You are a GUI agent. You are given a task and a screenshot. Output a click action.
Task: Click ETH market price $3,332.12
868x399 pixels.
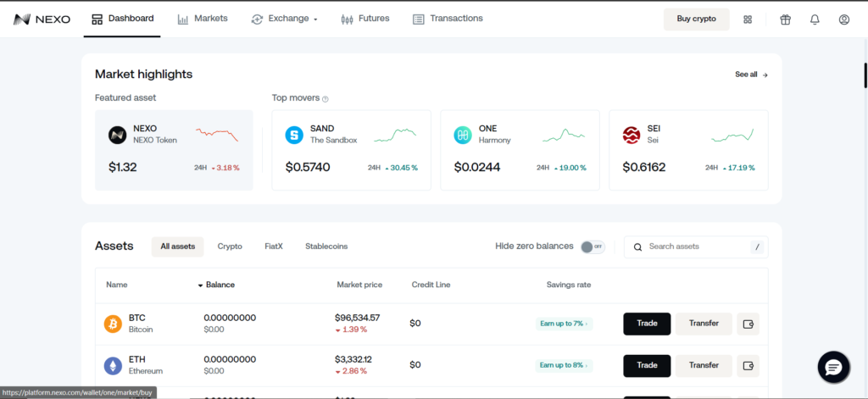click(x=353, y=360)
